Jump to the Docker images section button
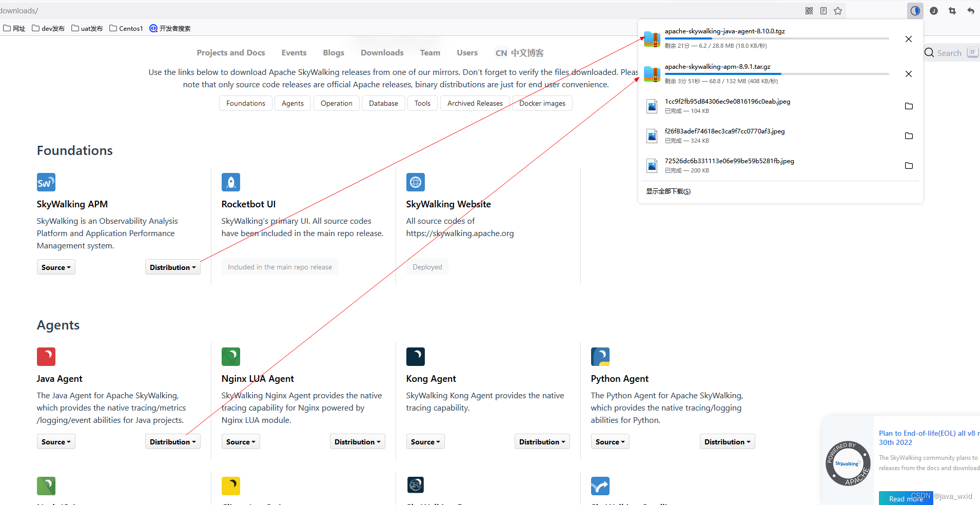Image resolution: width=980 pixels, height=505 pixels. click(542, 103)
